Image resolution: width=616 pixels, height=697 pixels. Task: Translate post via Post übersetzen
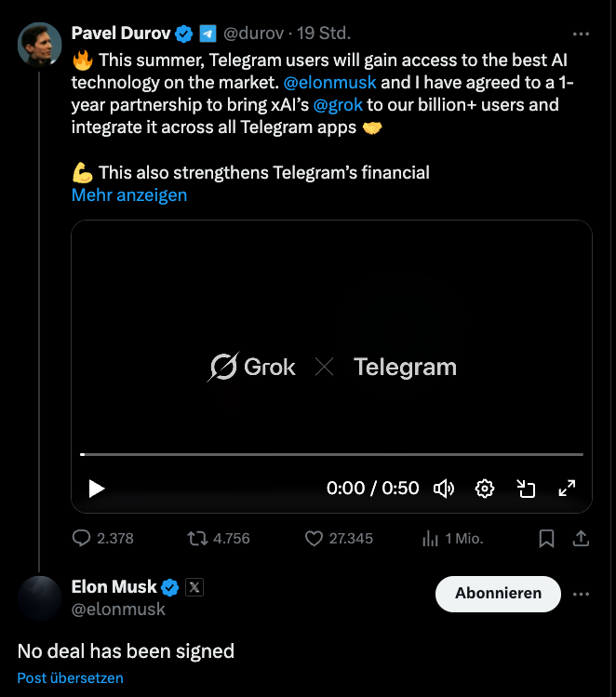70,678
